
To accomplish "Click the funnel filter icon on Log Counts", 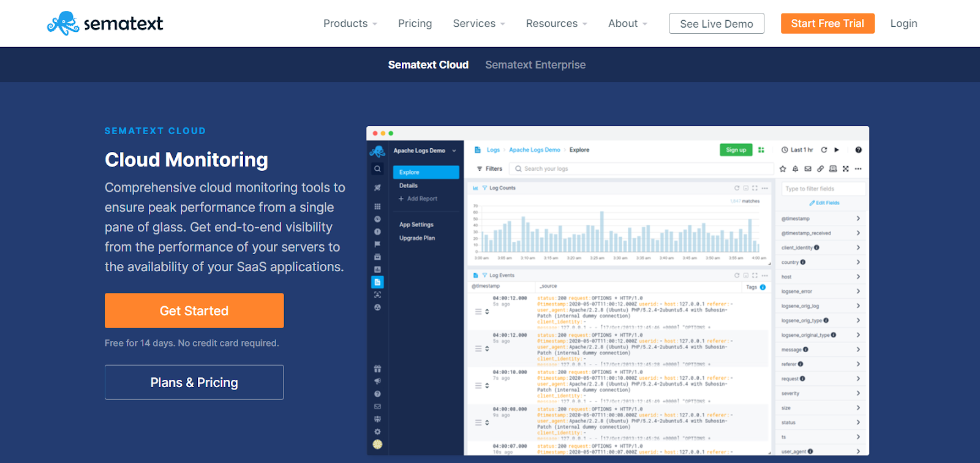I will [484, 188].
